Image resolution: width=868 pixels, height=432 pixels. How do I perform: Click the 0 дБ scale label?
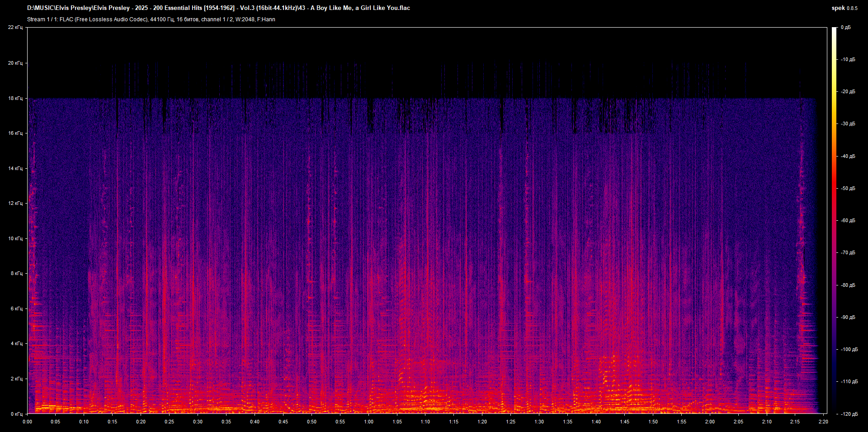tap(846, 28)
